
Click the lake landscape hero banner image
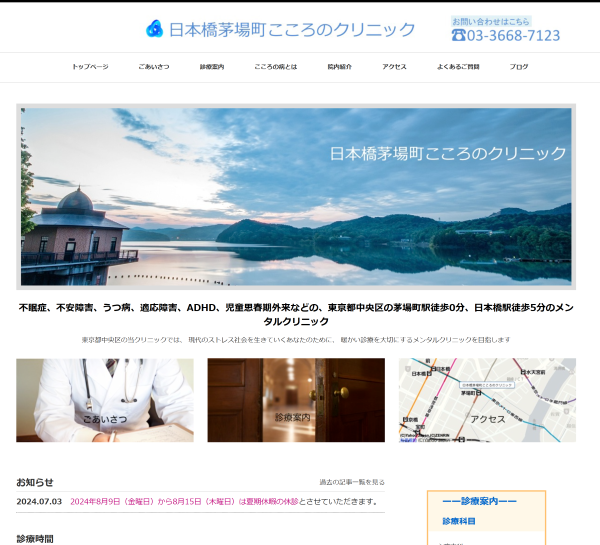pyautogui.click(x=296, y=196)
